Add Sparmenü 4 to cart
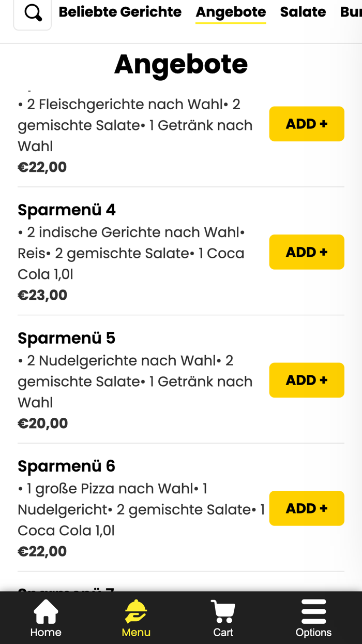The width and height of the screenshot is (362, 644). (x=307, y=252)
